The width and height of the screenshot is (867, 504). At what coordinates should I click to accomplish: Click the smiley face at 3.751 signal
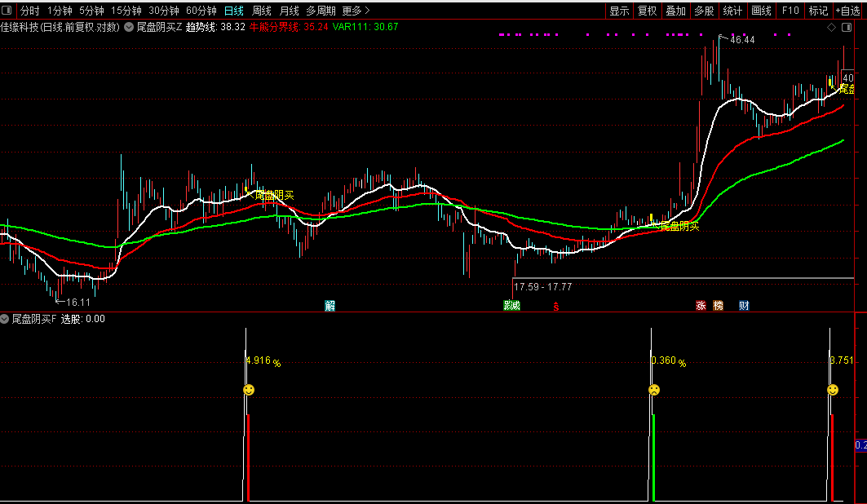tap(833, 390)
